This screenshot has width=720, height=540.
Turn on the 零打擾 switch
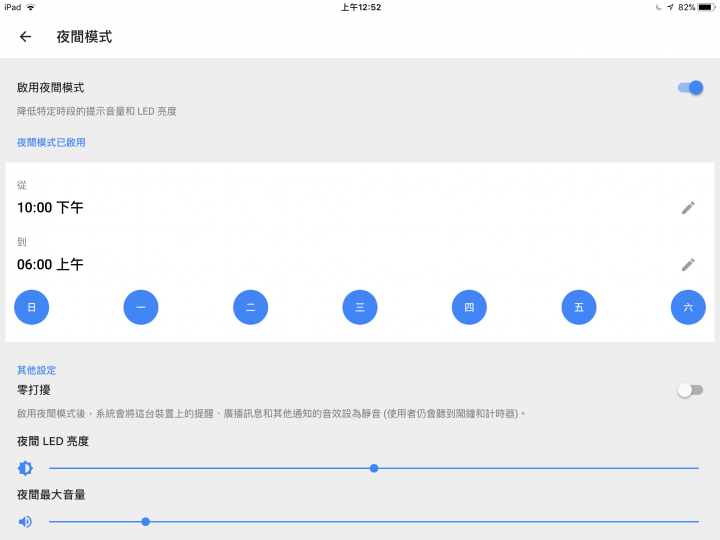point(690,390)
